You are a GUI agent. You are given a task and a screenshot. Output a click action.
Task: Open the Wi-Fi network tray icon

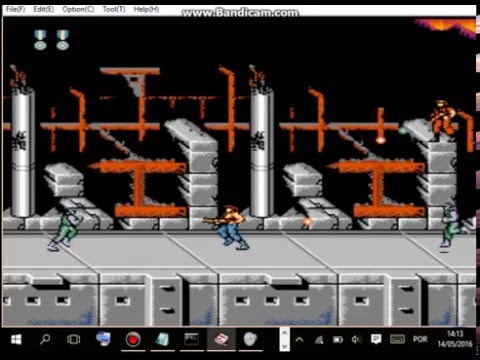319,340
